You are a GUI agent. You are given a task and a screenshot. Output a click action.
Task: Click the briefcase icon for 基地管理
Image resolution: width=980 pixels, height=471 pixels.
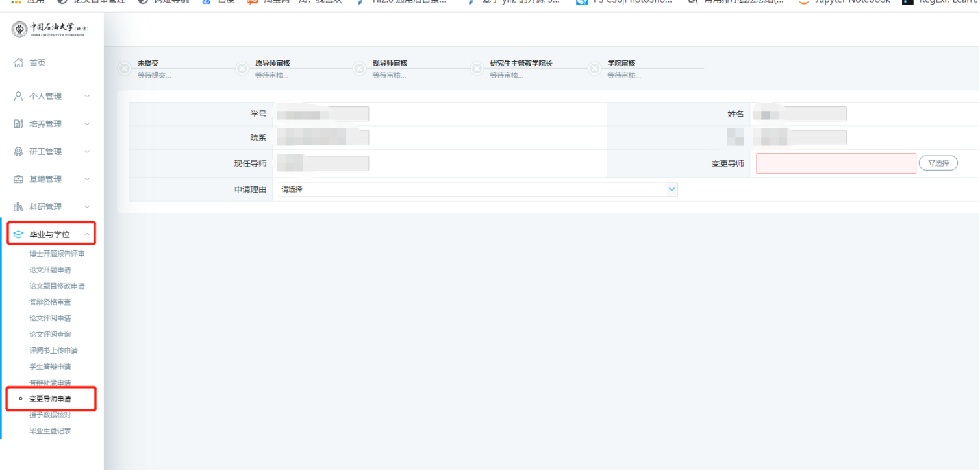coord(19,178)
